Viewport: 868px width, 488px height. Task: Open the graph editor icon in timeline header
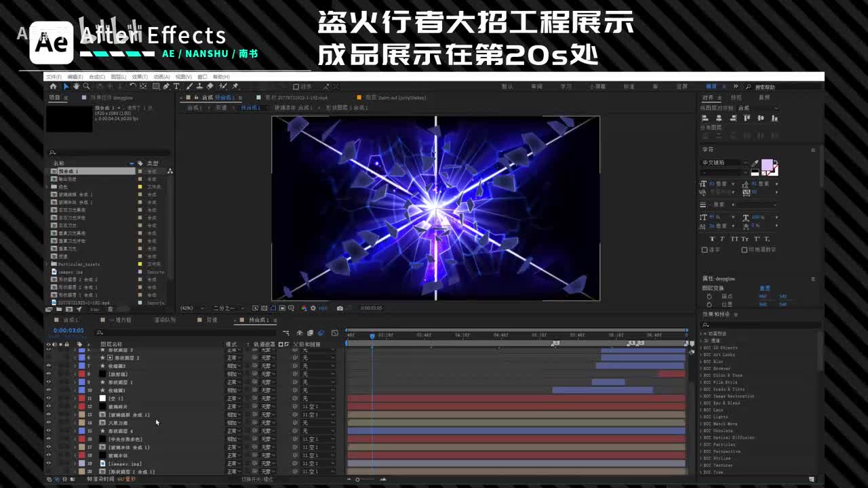coord(335,333)
